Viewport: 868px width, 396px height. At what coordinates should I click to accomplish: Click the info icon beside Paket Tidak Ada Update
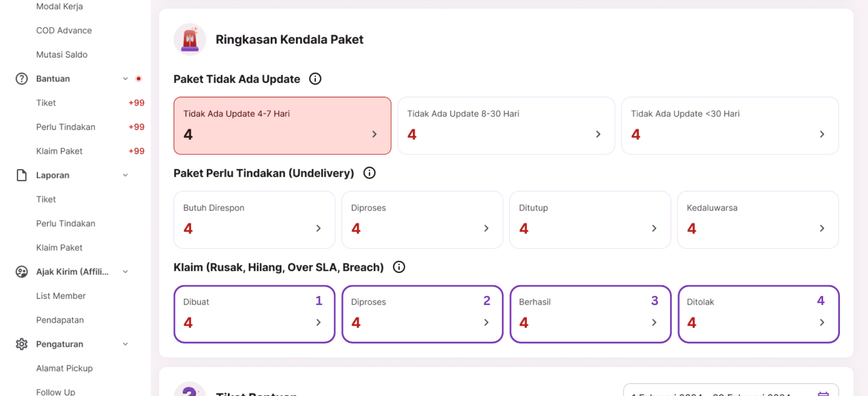[x=315, y=79]
